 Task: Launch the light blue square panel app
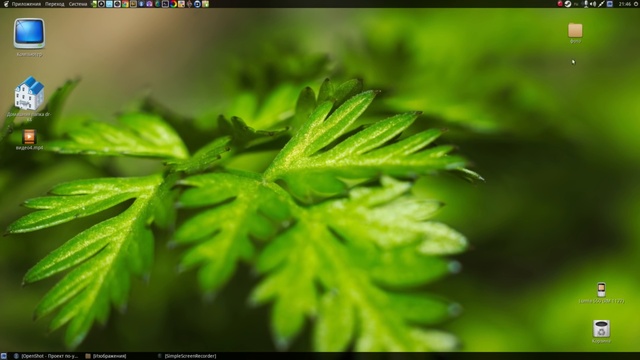click(109, 4)
